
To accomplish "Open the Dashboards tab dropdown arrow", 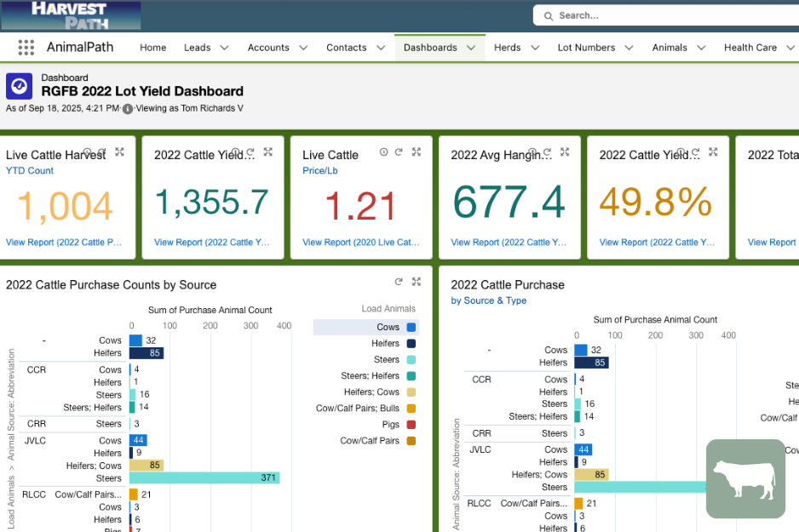I will (471, 48).
